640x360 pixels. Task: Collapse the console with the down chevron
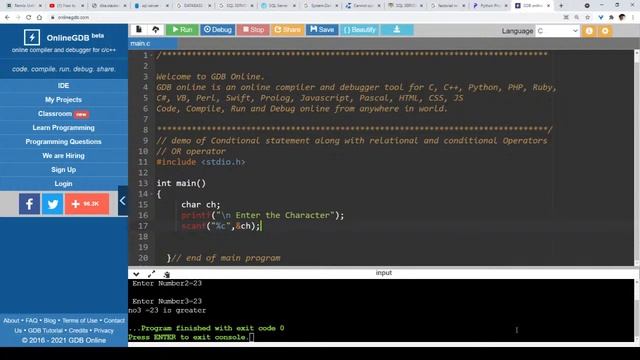pyautogui.click(x=136, y=274)
